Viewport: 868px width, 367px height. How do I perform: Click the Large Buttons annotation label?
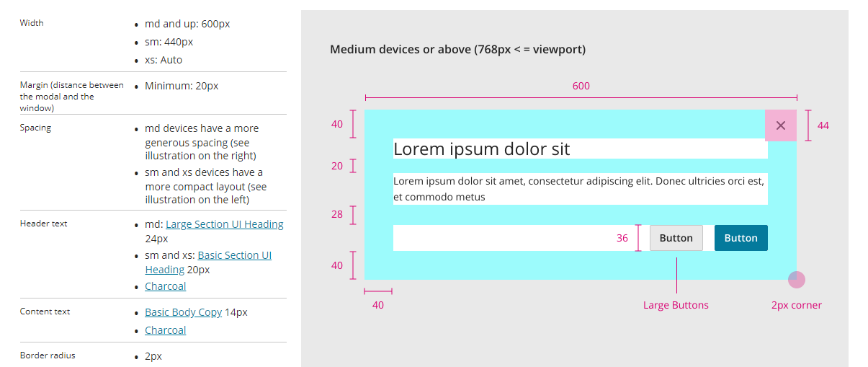coord(676,305)
